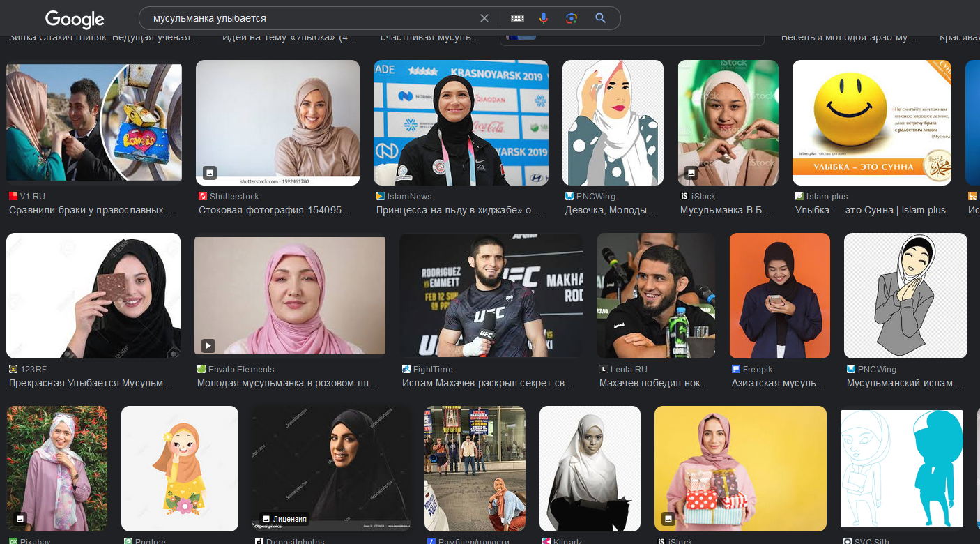Click the Envato Elements favicon
Screen dimensions: 980x544
[x=201, y=370]
